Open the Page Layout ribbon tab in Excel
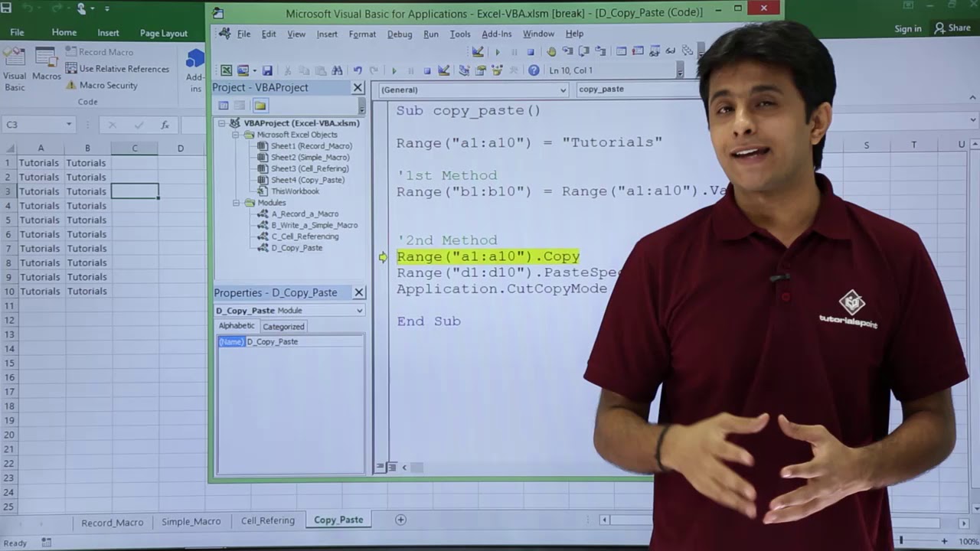Image resolution: width=980 pixels, height=551 pixels. tap(164, 33)
